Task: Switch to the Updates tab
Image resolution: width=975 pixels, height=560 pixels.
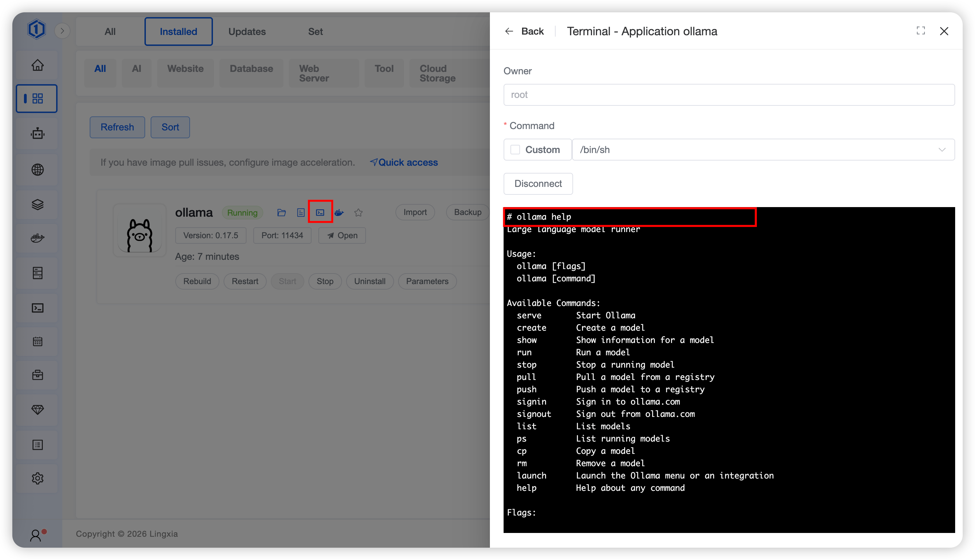Action: click(x=247, y=31)
